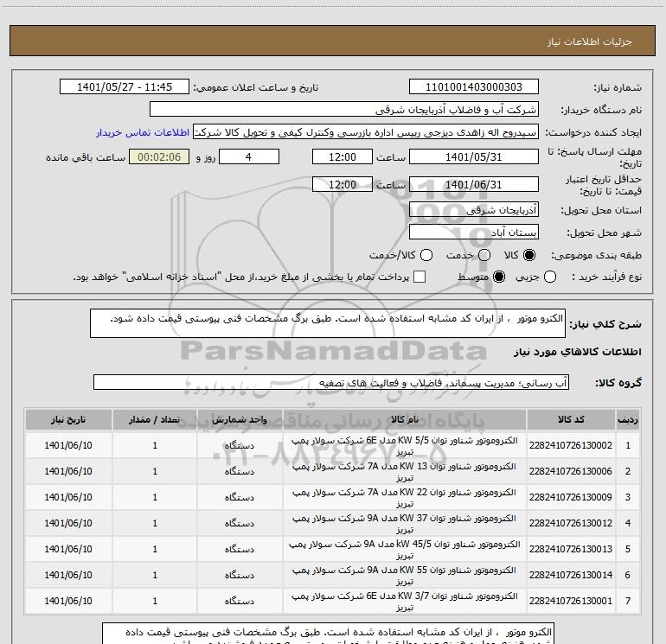666x644 pixels.
Task: Click the request number field 1101001403000303
Action: pos(474,87)
